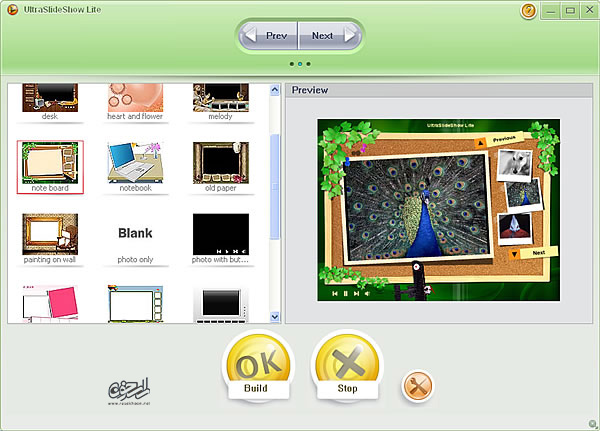Image resolution: width=600 pixels, height=431 pixels.
Task: Click the Preview panel header label
Action: point(310,90)
